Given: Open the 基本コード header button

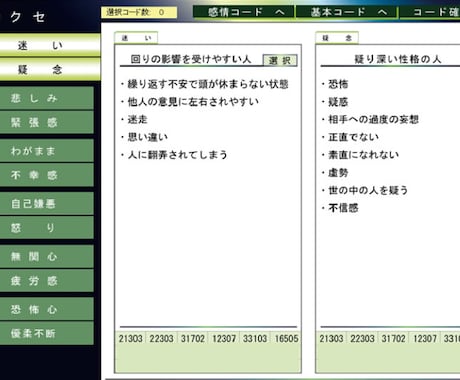Looking at the screenshot, I should [346, 12].
